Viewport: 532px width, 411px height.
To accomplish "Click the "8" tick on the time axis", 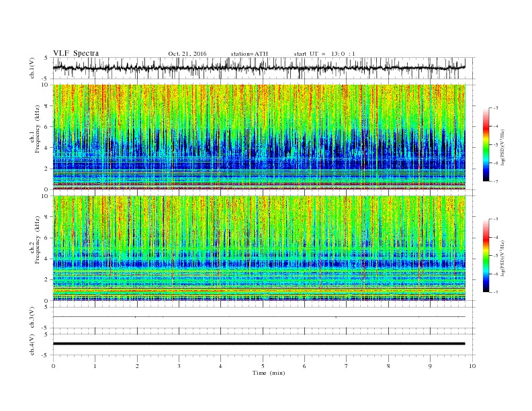I will coord(388,366).
